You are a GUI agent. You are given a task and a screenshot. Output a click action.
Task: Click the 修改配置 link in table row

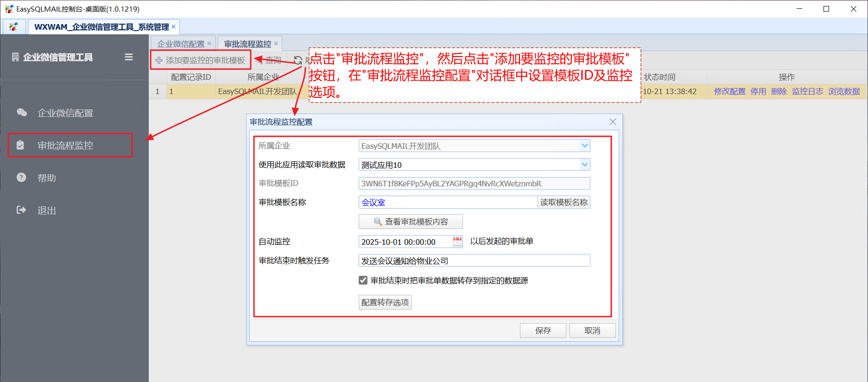pyautogui.click(x=729, y=91)
